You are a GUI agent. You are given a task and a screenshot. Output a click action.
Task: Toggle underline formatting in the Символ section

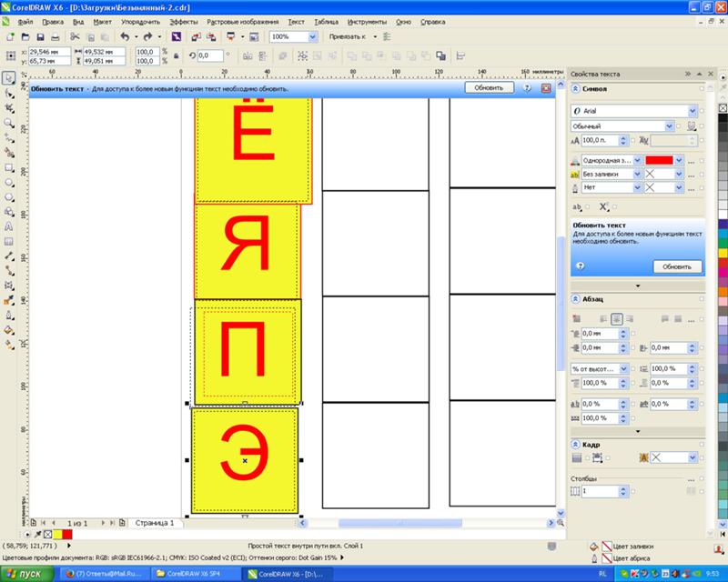[577, 206]
